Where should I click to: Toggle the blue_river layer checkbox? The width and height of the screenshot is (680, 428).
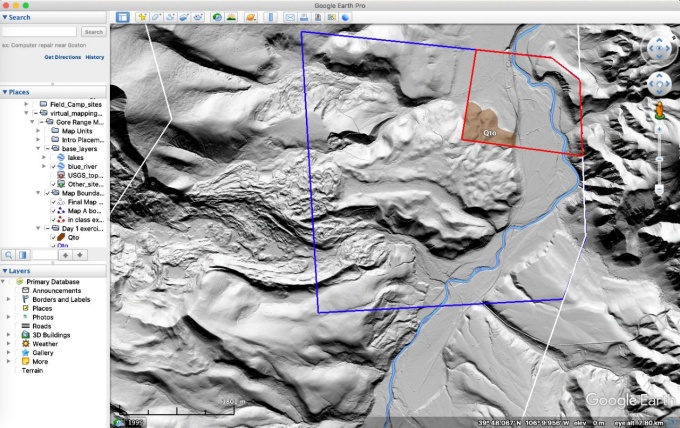click(x=53, y=166)
